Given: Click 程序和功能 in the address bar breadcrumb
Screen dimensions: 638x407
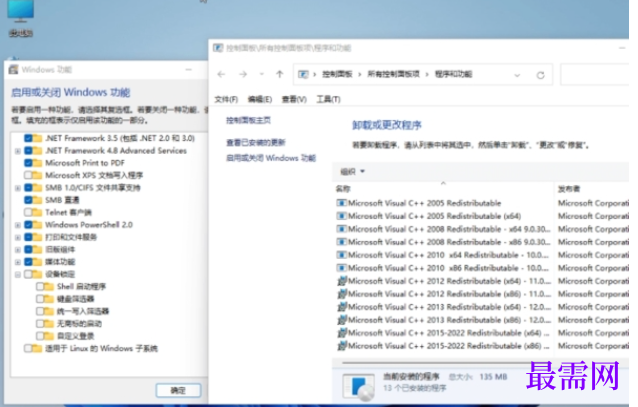Looking at the screenshot, I should [453, 74].
